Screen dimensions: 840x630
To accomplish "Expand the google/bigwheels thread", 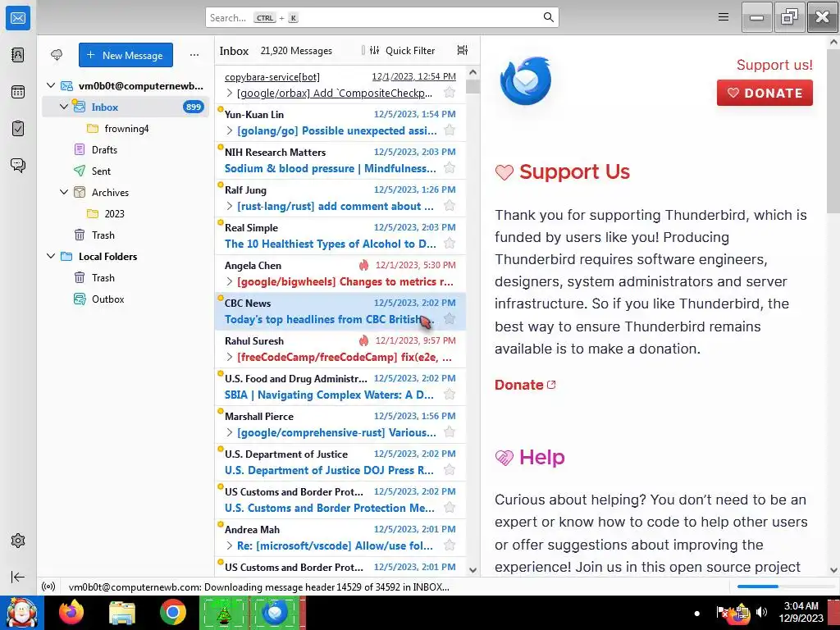I will [230, 282].
